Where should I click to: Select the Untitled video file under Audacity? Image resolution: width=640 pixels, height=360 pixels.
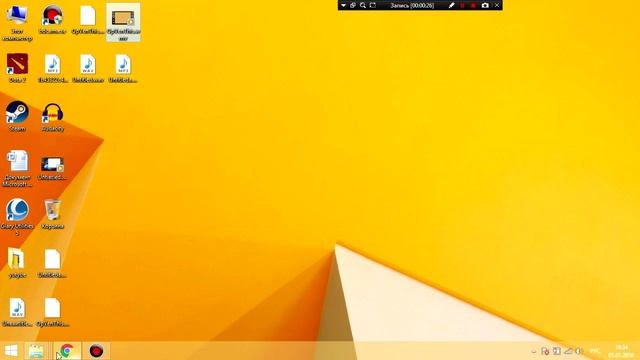[x=53, y=165]
